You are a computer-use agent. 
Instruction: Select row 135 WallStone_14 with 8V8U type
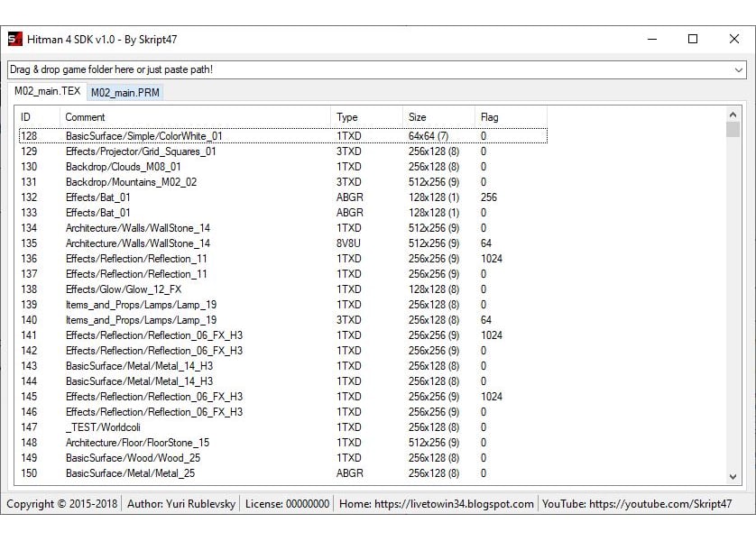pos(283,243)
